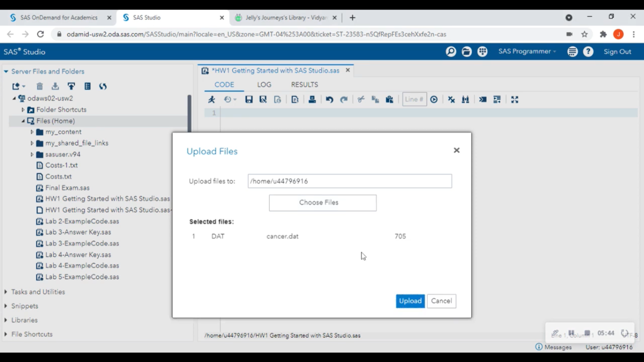This screenshot has width=644, height=362.
Task: Click the properties icon in Server Files toolbar
Action: pyautogui.click(x=88, y=86)
